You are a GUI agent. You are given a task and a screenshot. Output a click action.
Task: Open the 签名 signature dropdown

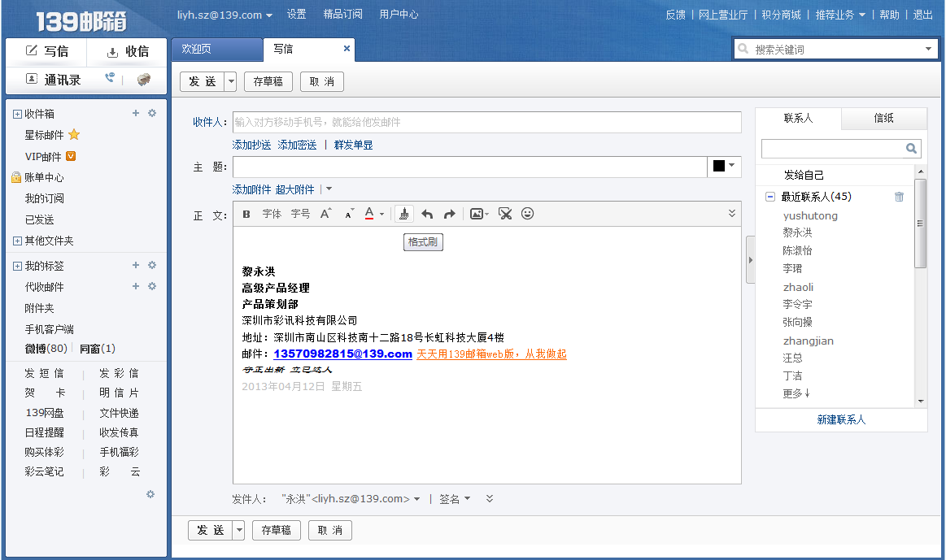(x=455, y=499)
